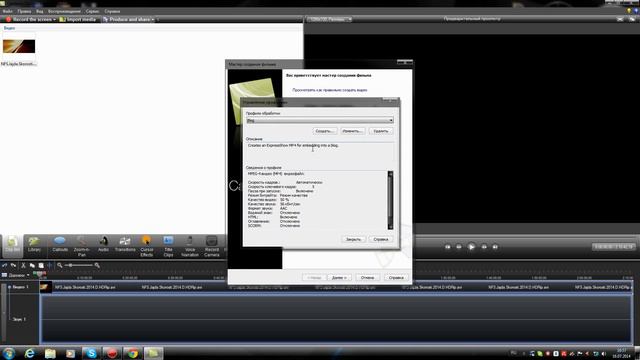
Task: Click the volume icon in system tray
Action: [604, 353]
